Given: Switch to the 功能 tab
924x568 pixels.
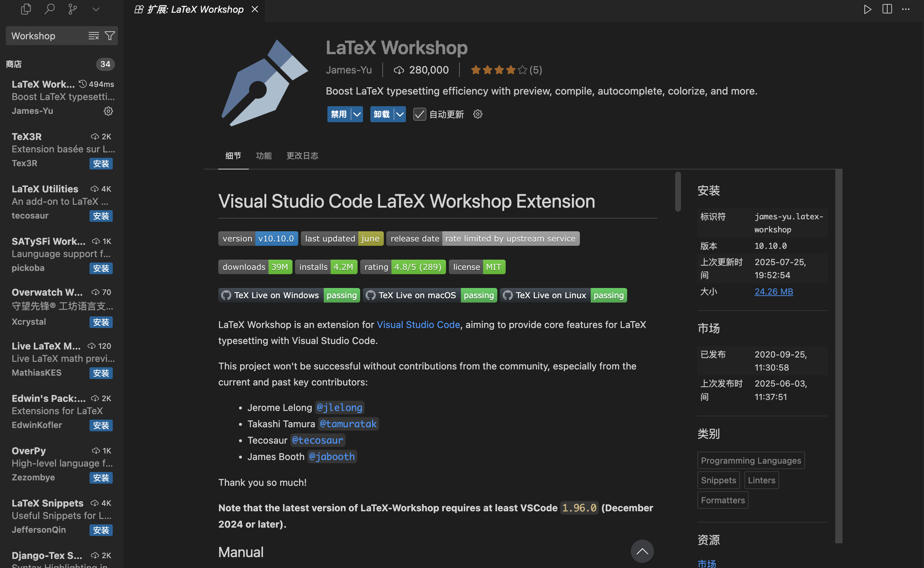Looking at the screenshot, I should pos(264,156).
